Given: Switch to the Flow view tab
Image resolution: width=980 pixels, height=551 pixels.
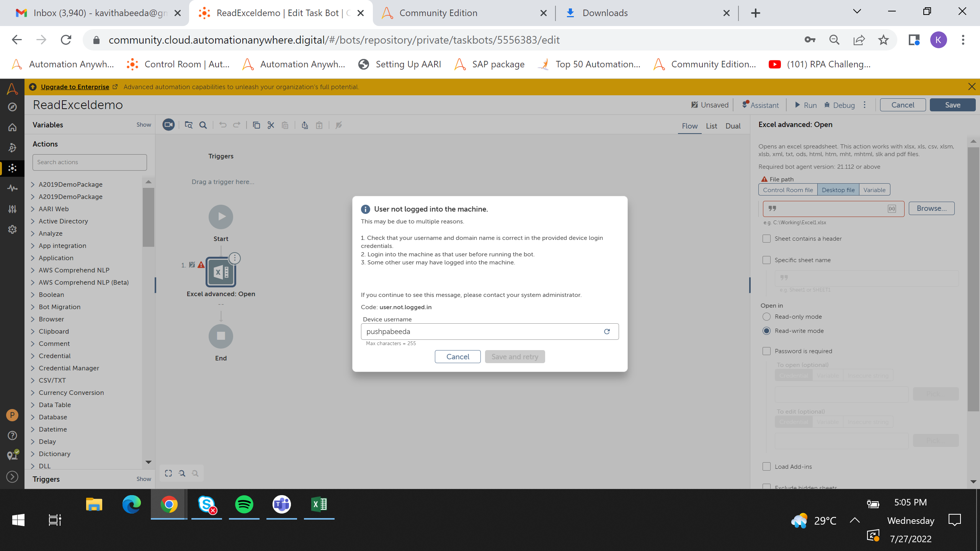Looking at the screenshot, I should (x=689, y=126).
